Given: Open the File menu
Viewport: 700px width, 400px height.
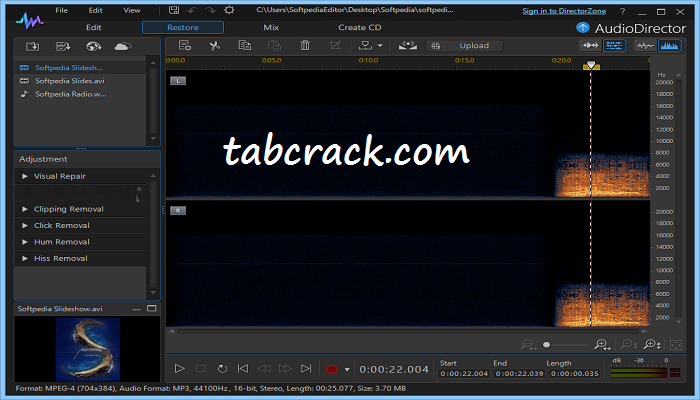Looking at the screenshot, I should pyautogui.click(x=62, y=10).
